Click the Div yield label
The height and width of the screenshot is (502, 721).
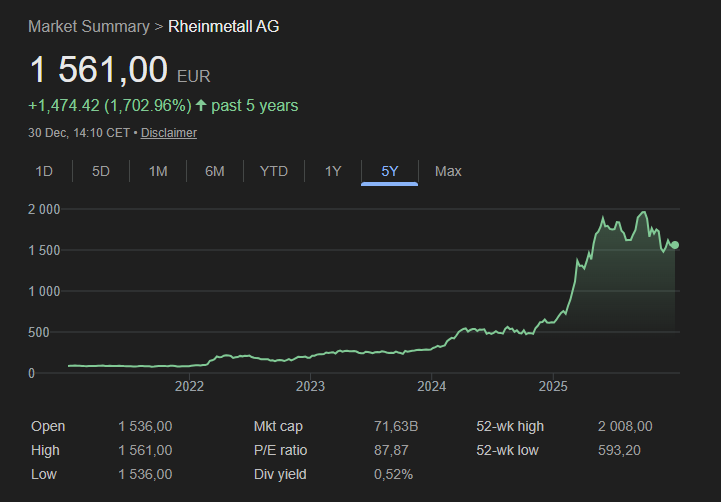click(x=280, y=474)
